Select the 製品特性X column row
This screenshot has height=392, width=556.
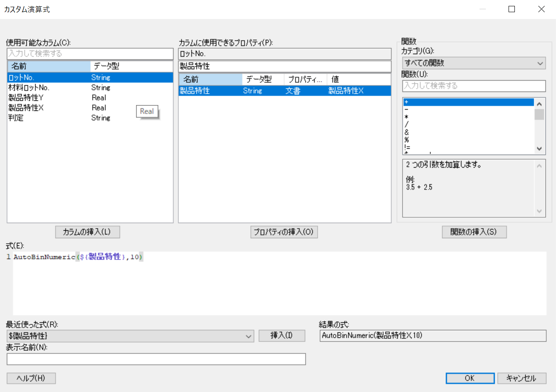(x=90, y=108)
